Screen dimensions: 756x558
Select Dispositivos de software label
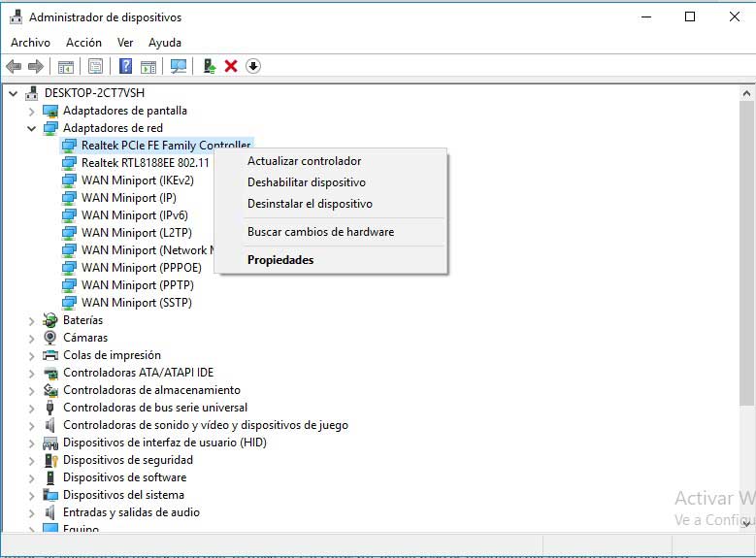[x=124, y=477]
